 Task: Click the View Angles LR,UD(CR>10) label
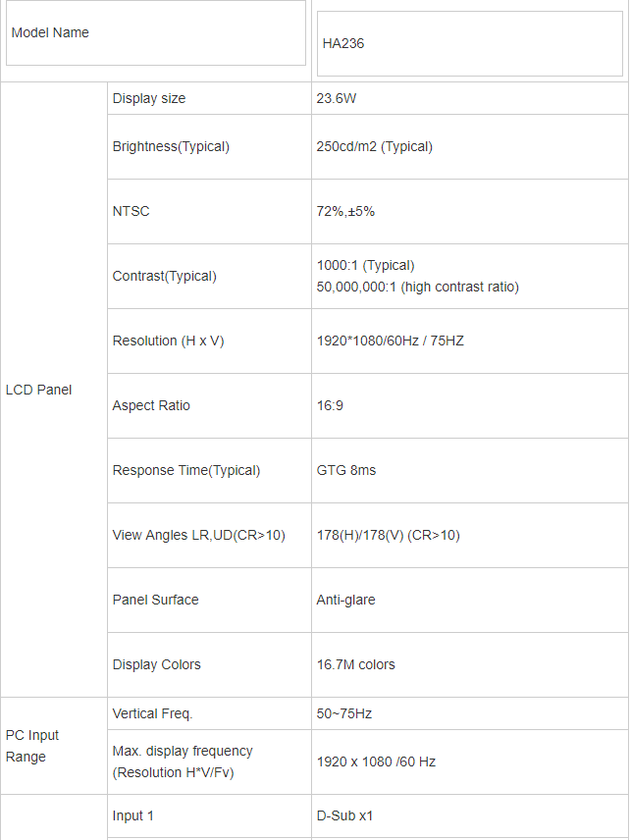[x=198, y=535]
